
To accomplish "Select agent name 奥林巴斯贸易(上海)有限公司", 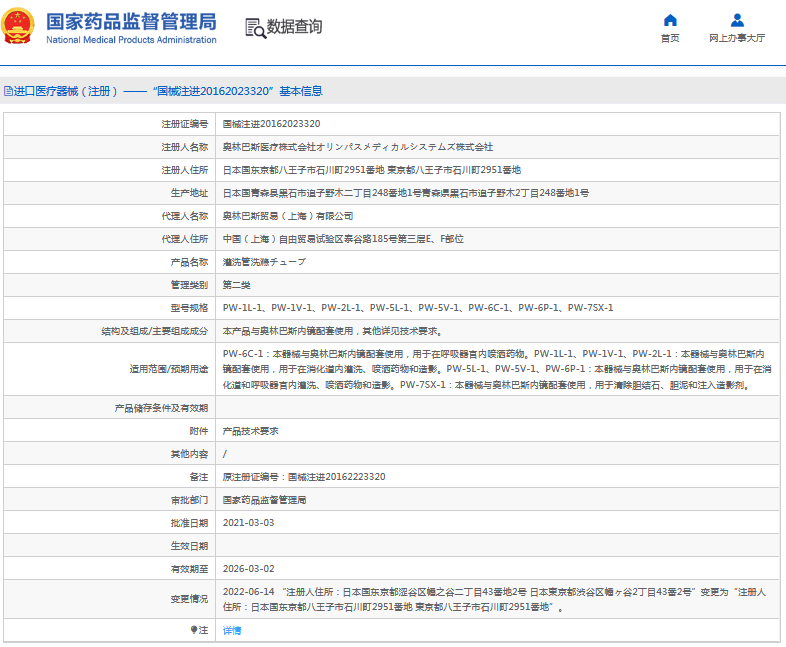I will coord(288,216).
